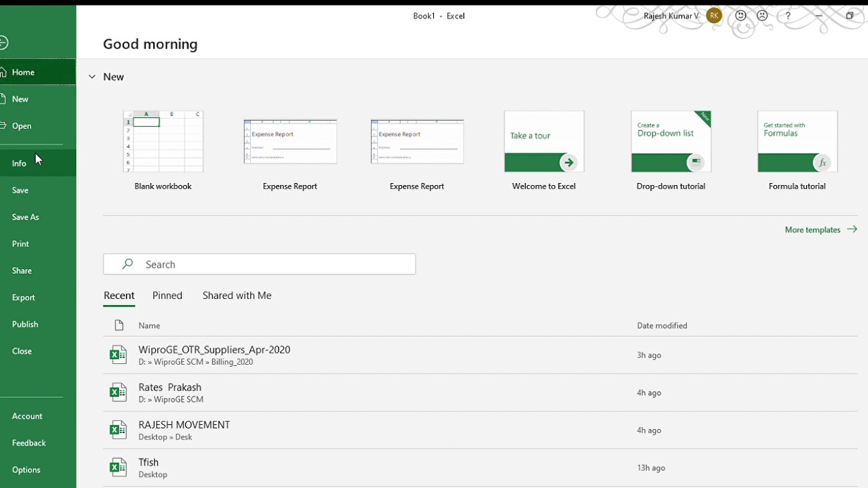
Task: Switch to the Shared with Me tab
Action: [237, 296]
